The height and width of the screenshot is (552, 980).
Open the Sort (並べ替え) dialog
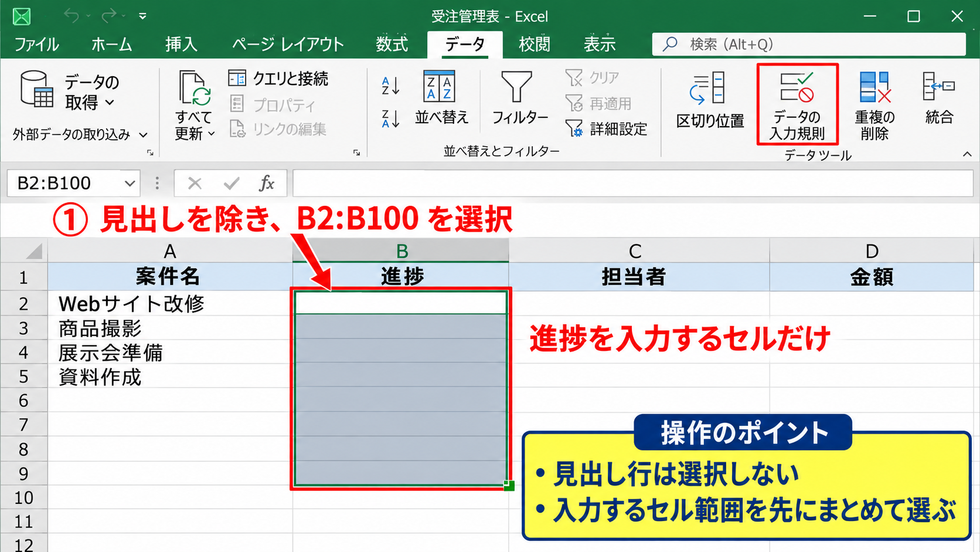[x=441, y=98]
